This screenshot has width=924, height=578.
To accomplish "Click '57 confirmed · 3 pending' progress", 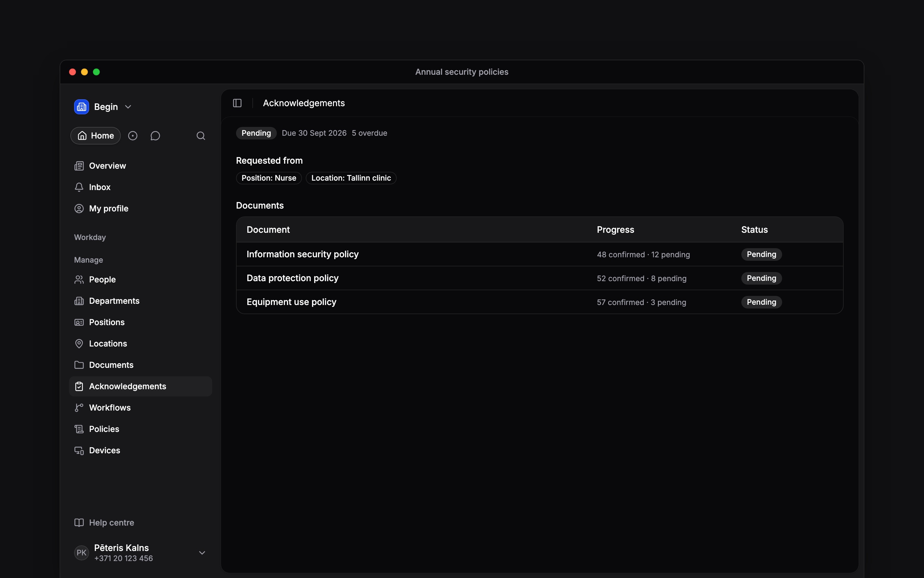I will (x=642, y=303).
